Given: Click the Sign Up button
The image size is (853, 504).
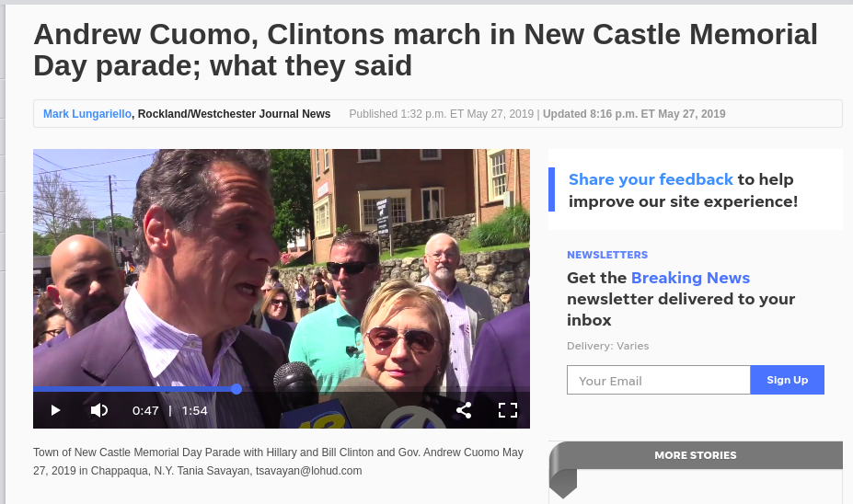Looking at the screenshot, I should pos(787,380).
